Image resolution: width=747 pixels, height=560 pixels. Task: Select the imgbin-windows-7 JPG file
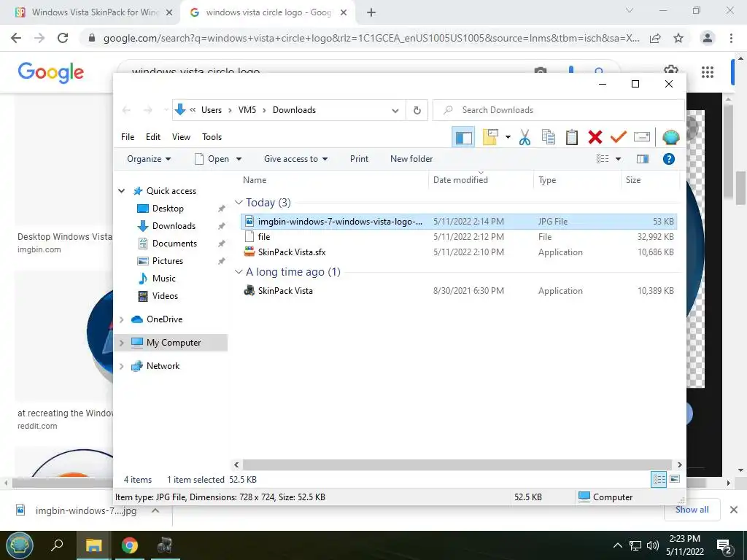tap(460, 222)
